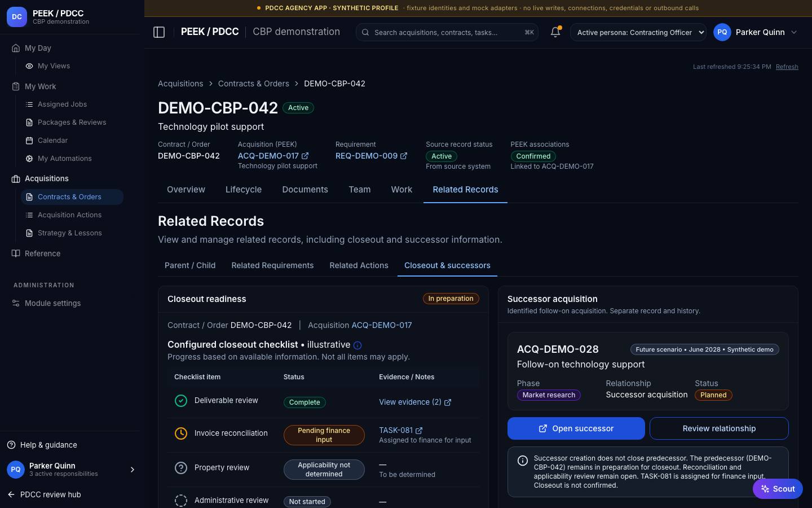This screenshot has height=508, width=812.
Task: Open the notifications bell
Action: click(555, 32)
